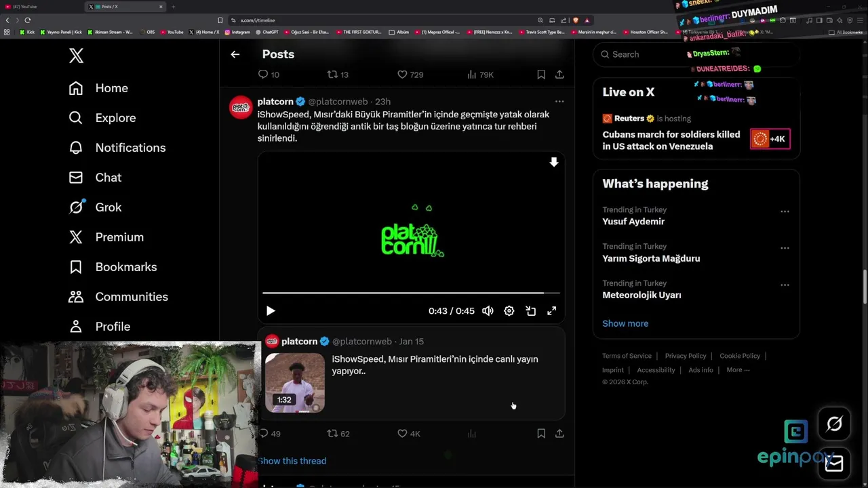Open Yusuf Aydemir trending topic
Viewport: 868px width, 488px height.
tap(633, 222)
